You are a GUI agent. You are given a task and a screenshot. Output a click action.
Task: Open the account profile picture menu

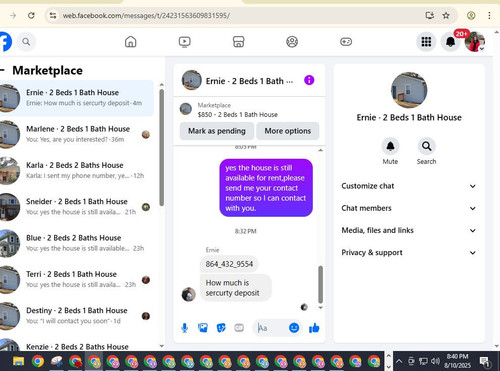pos(475,42)
